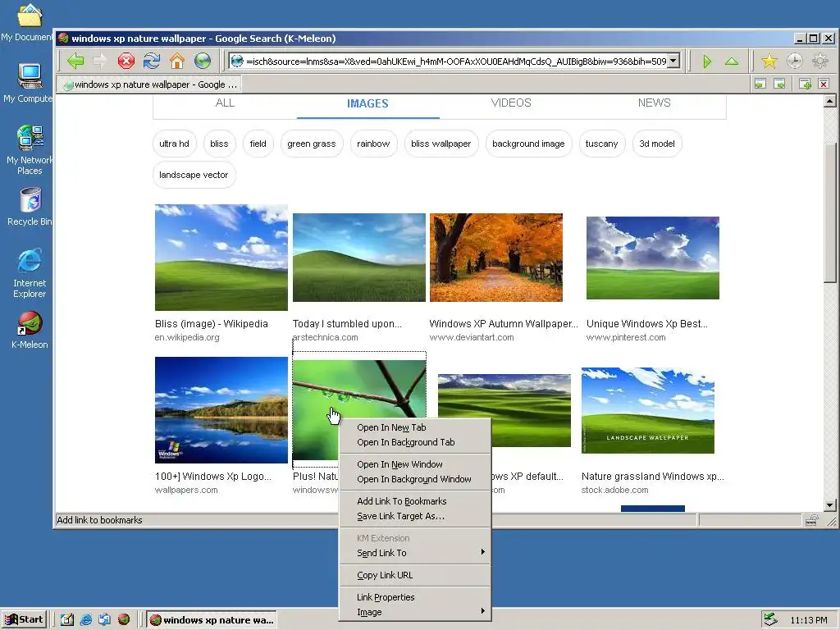Open K-Meleon desktop shortcut

click(x=30, y=330)
